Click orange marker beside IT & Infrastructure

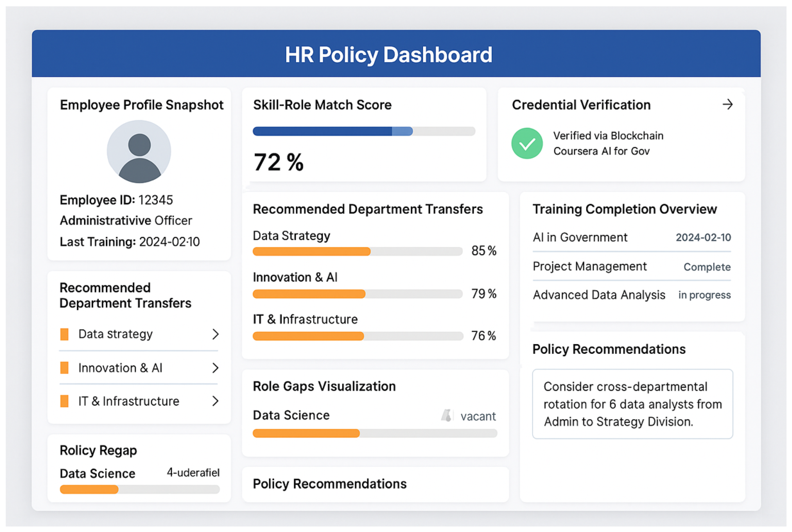(64, 401)
